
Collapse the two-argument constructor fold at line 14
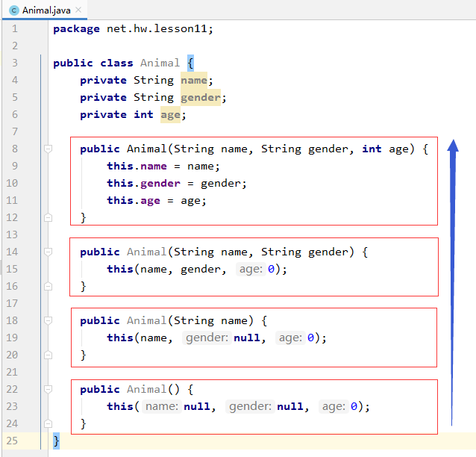point(48,252)
